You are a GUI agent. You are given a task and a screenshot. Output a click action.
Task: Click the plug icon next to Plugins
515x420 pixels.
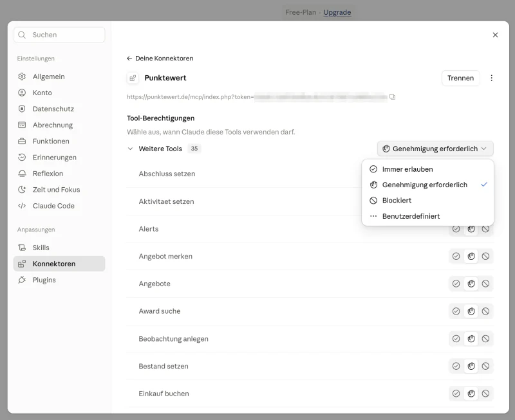pos(22,280)
